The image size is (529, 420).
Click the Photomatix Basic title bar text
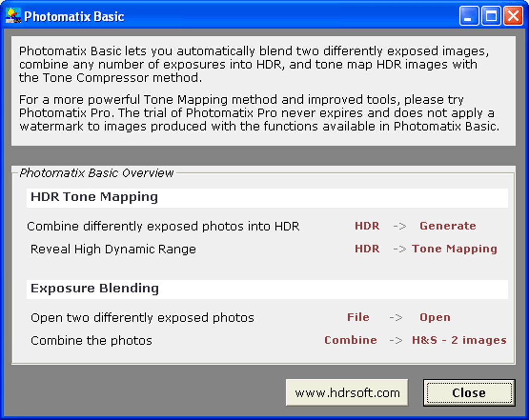[74, 17]
